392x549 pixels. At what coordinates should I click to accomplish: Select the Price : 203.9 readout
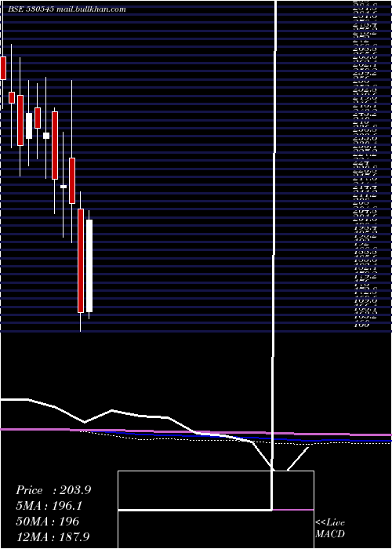53,490
